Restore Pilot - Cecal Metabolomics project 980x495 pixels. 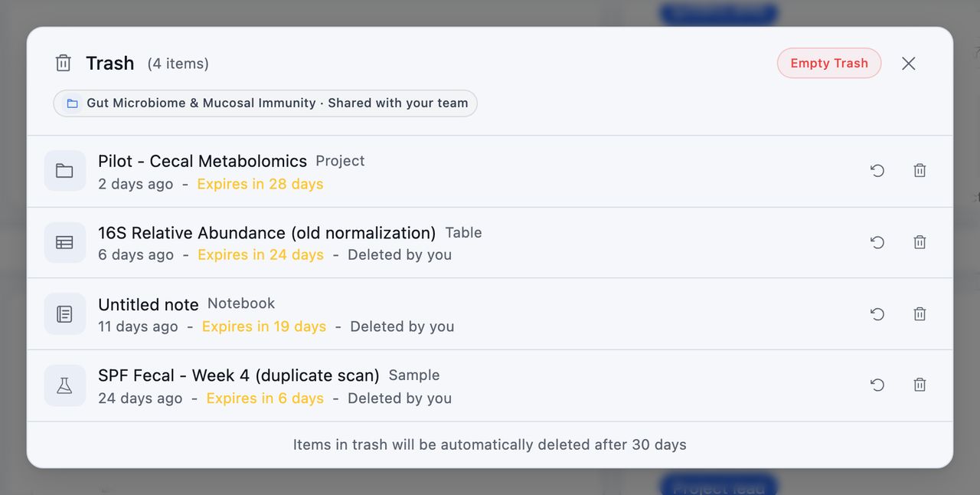tap(877, 171)
